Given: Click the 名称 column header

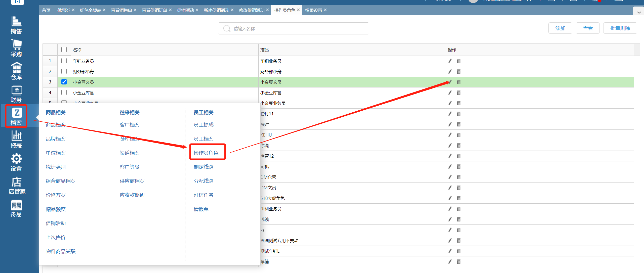Looking at the screenshot, I should (165, 50).
